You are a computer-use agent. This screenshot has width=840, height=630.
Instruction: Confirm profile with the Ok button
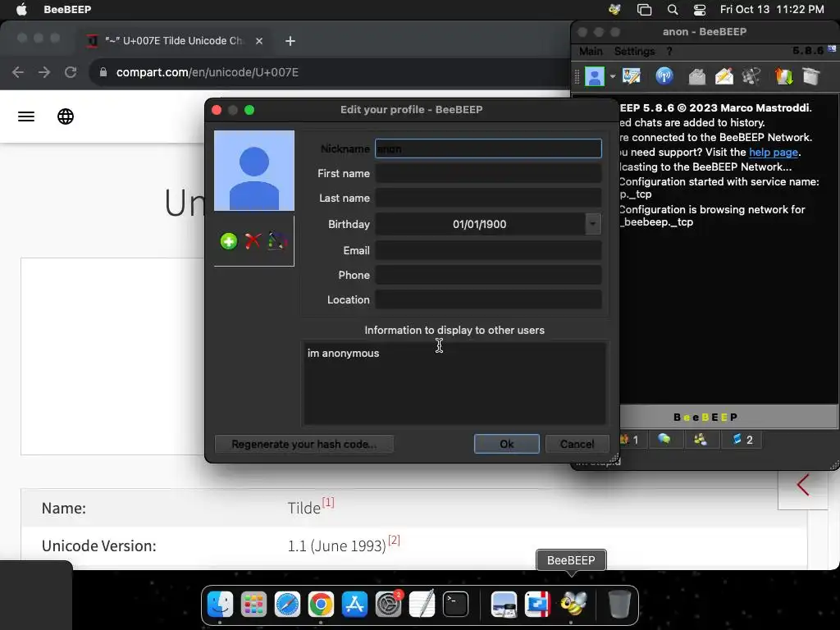click(x=507, y=444)
